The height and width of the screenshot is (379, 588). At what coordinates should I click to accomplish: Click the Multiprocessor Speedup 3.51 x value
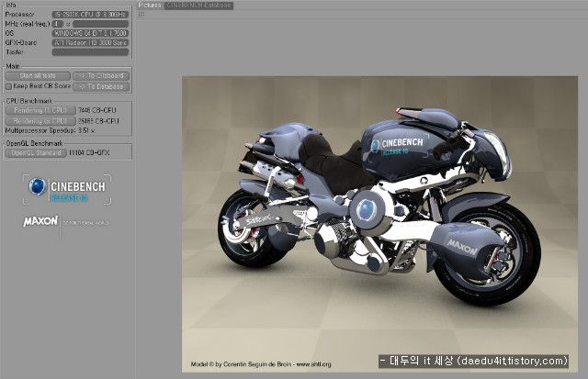point(86,130)
